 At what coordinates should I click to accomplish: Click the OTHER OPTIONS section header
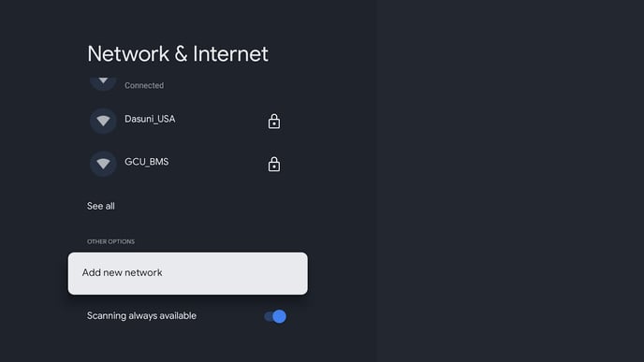pos(110,241)
